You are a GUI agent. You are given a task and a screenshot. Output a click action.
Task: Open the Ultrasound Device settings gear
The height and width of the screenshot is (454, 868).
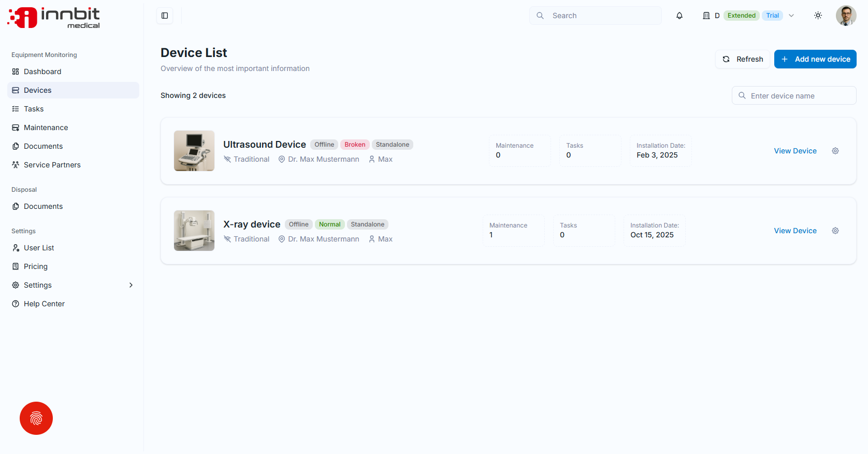(x=835, y=151)
